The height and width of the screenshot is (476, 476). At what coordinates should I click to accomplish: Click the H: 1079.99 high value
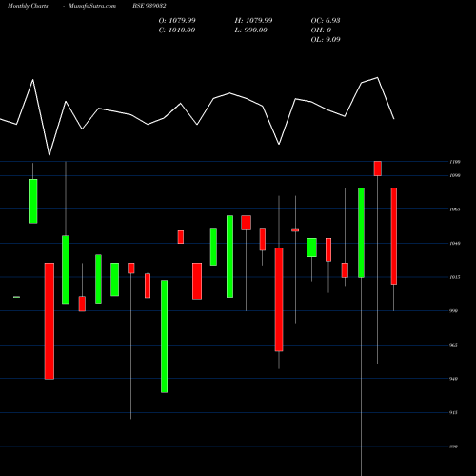point(253,21)
